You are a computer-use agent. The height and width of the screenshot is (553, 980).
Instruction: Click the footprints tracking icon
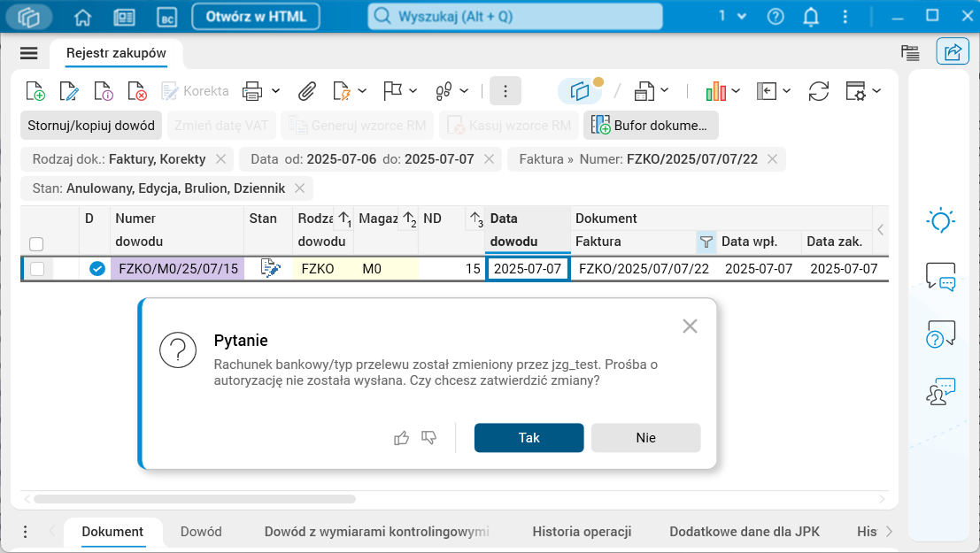click(x=444, y=91)
